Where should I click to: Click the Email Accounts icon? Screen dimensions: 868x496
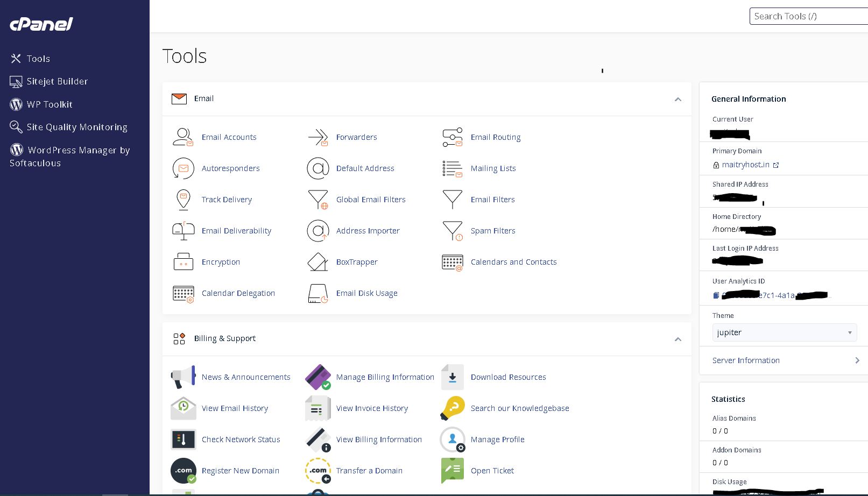coord(183,137)
